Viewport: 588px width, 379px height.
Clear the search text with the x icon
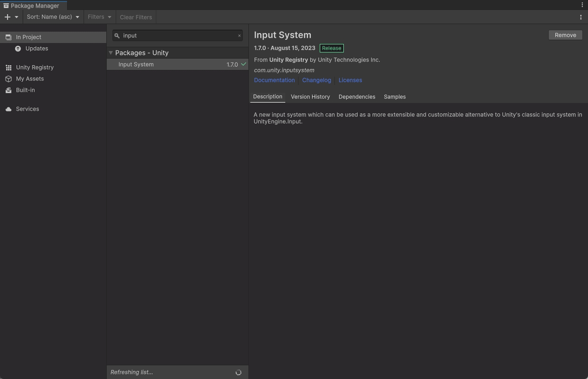click(239, 35)
